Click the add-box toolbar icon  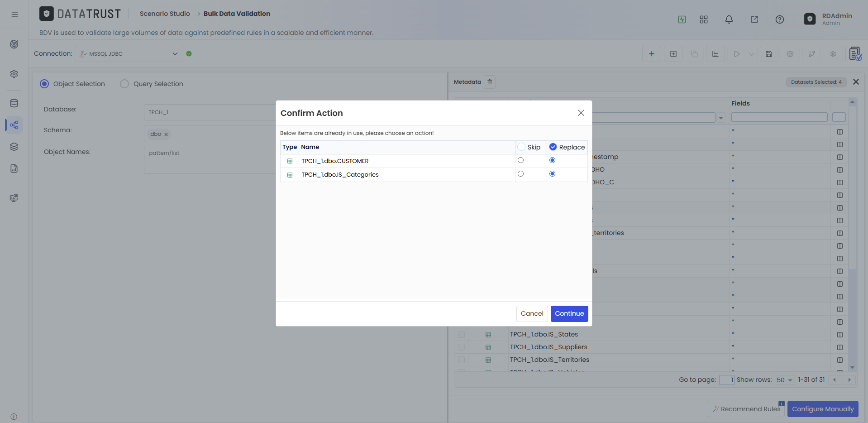(x=673, y=54)
